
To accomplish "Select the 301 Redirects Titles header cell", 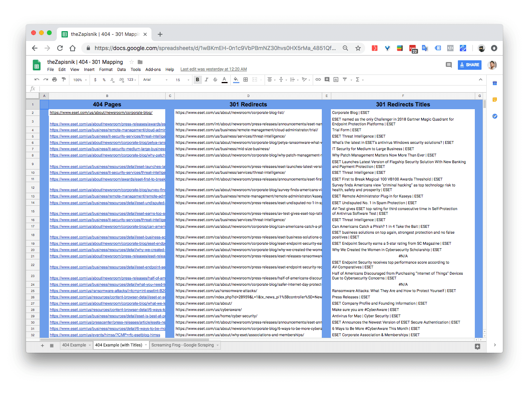I will pyautogui.click(x=403, y=104).
